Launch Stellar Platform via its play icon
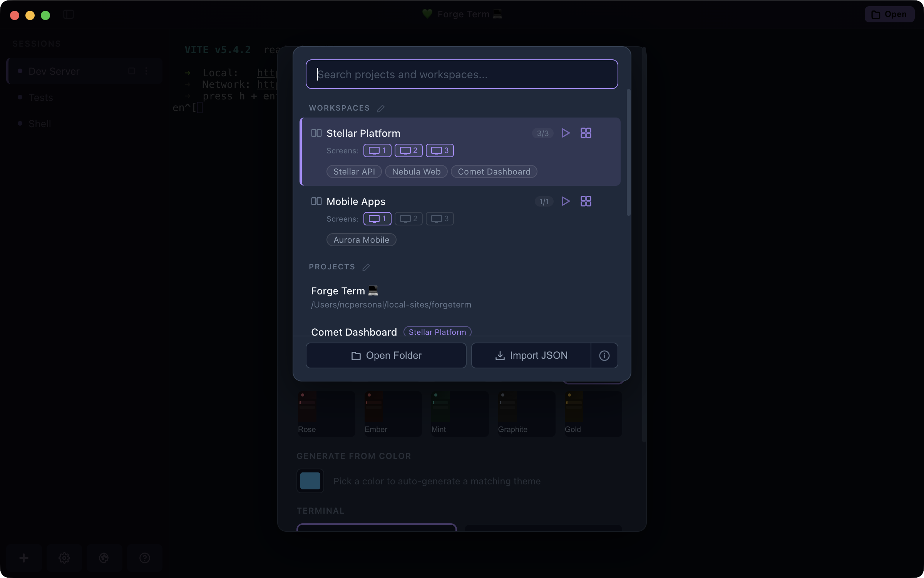This screenshot has height=578, width=924. coord(565,133)
